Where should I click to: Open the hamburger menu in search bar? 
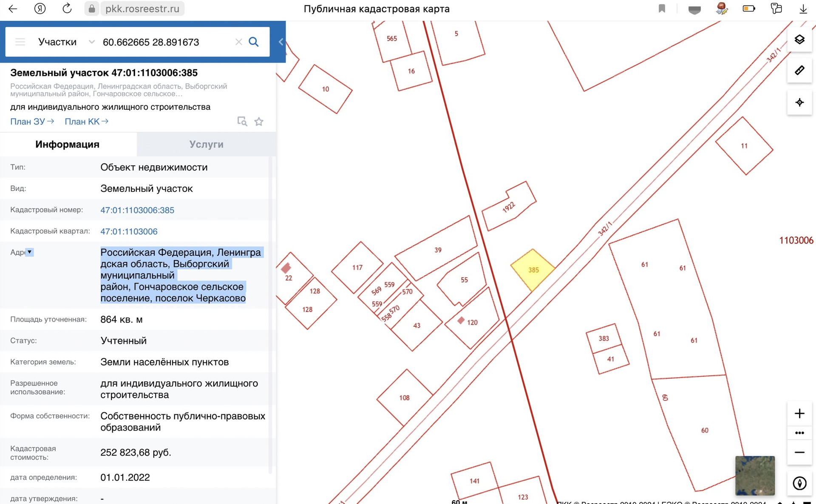click(x=20, y=42)
